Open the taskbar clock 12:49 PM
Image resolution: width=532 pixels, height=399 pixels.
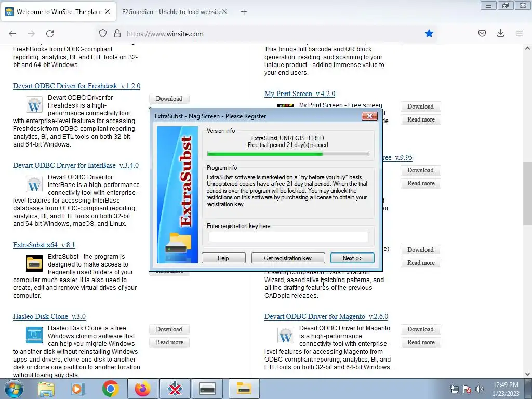tap(506, 389)
